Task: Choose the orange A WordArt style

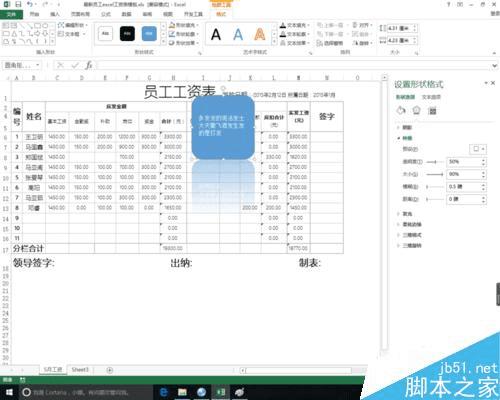Action: pyautogui.click(x=260, y=34)
